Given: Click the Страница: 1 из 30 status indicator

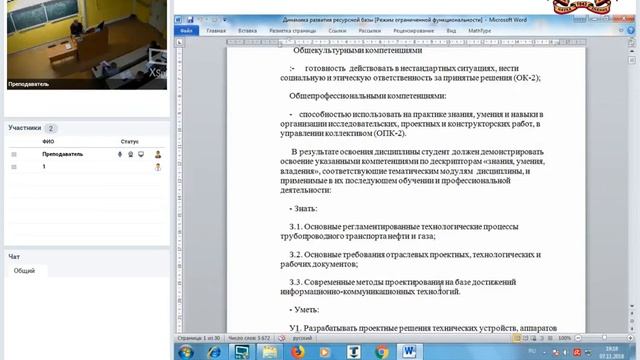Looking at the screenshot, I should [198, 338].
